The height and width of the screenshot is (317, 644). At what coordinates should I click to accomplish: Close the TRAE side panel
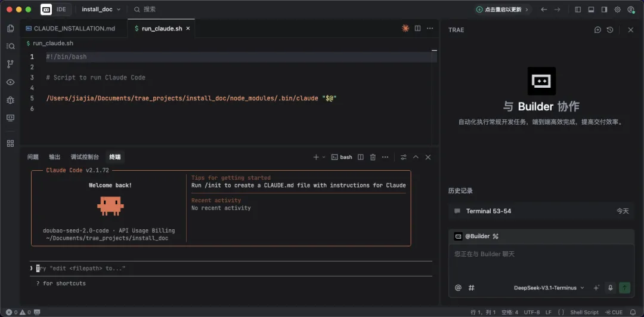[x=631, y=30]
